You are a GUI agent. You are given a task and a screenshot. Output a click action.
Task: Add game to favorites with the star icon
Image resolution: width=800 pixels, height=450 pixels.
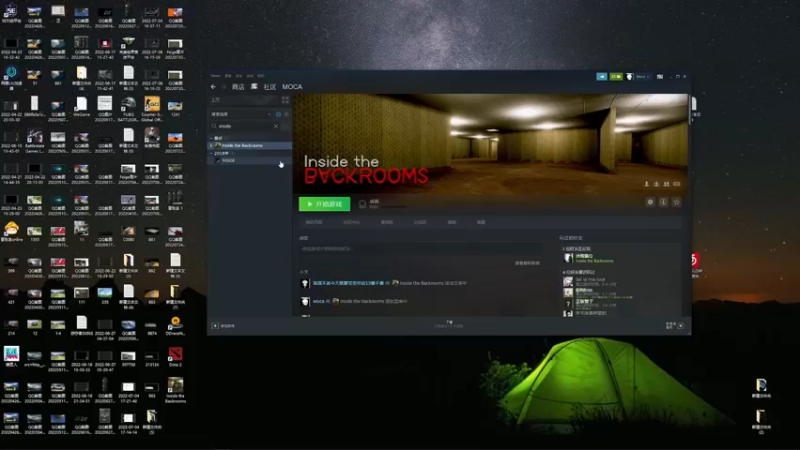coord(677,202)
